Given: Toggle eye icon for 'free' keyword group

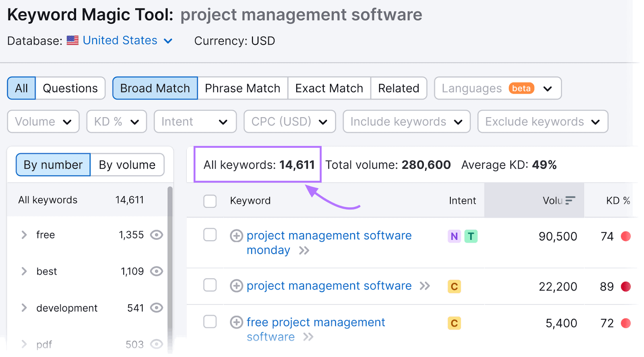Looking at the screenshot, I should (x=156, y=235).
